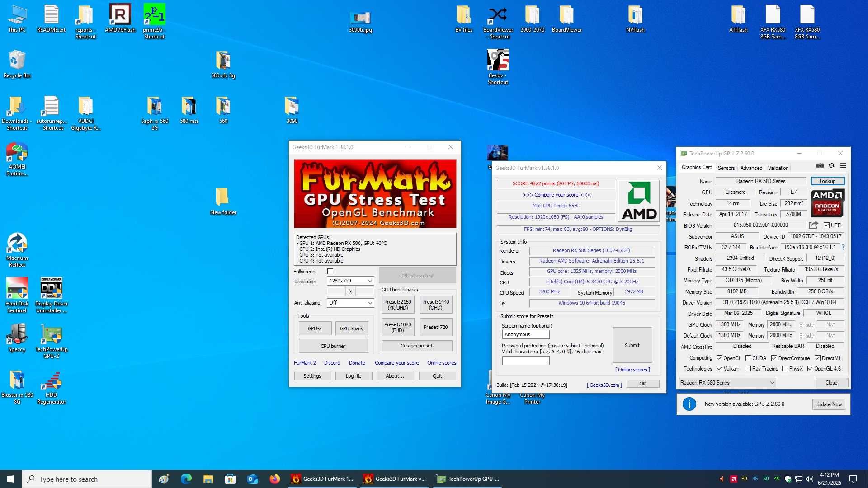This screenshot has height=488, width=868.
Task: Select the 3090ti.jpg file on desktop
Action: 360,22
